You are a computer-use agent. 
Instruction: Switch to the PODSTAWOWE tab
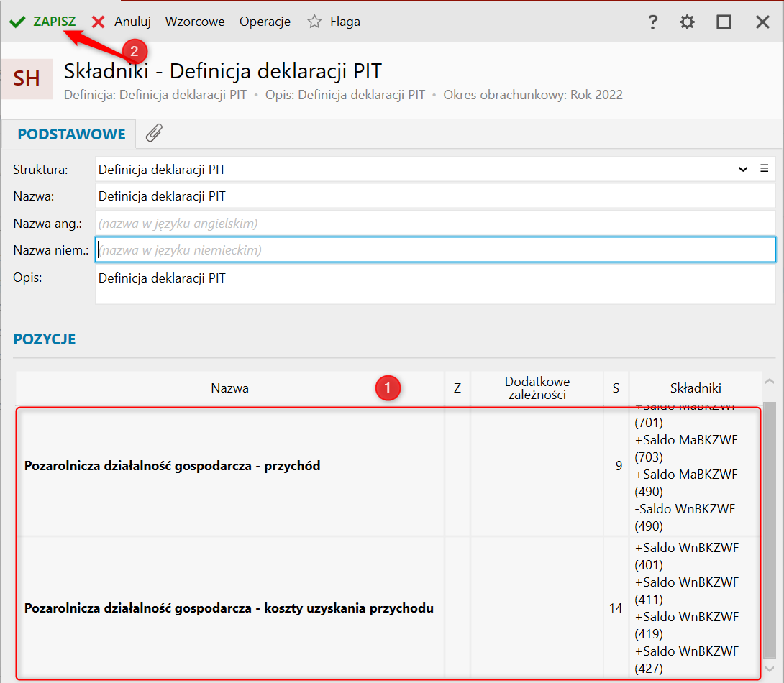coord(71,134)
